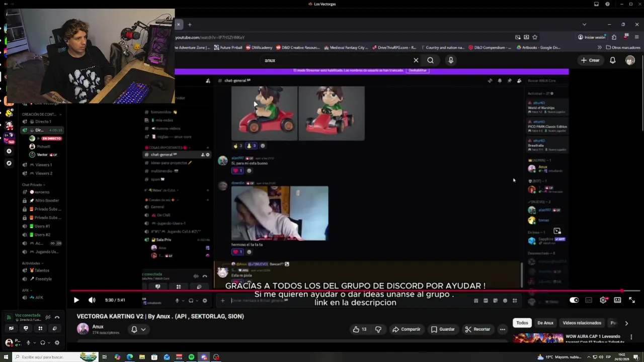Click Deshabilitar in purple streamer banner
Screen dimensions: 644x362
418,71
